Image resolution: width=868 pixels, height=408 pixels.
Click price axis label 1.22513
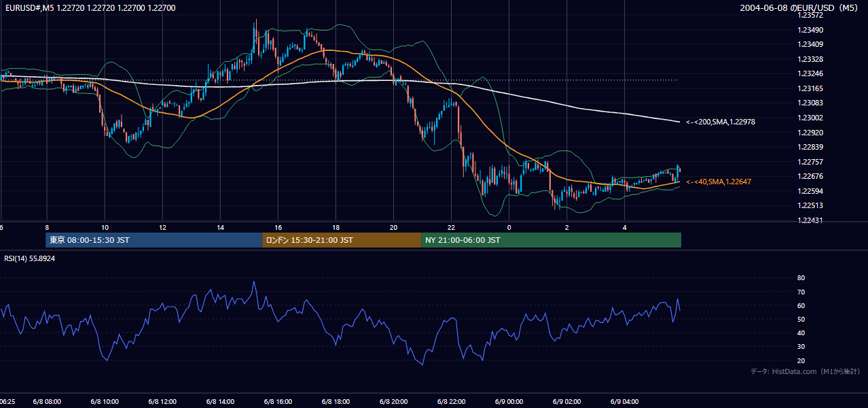pyautogui.click(x=810, y=205)
